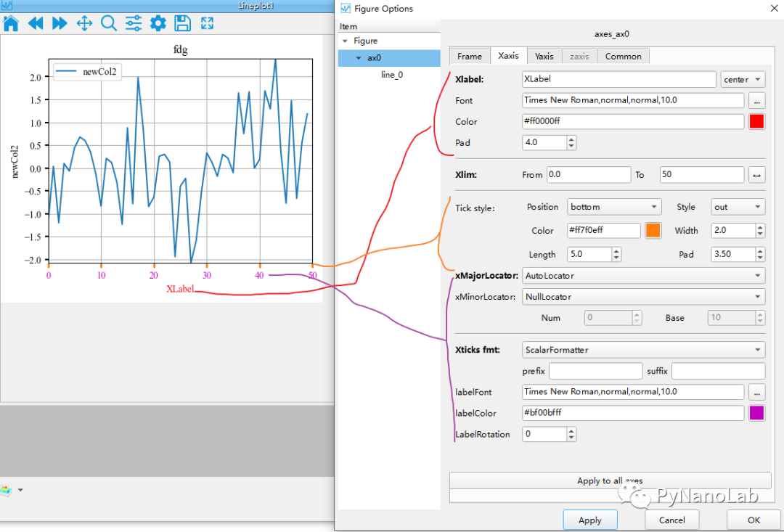Open the Xticks fmt ScalarFormatter dropdown
This screenshot has width=784, height=532.
(643, 350)
